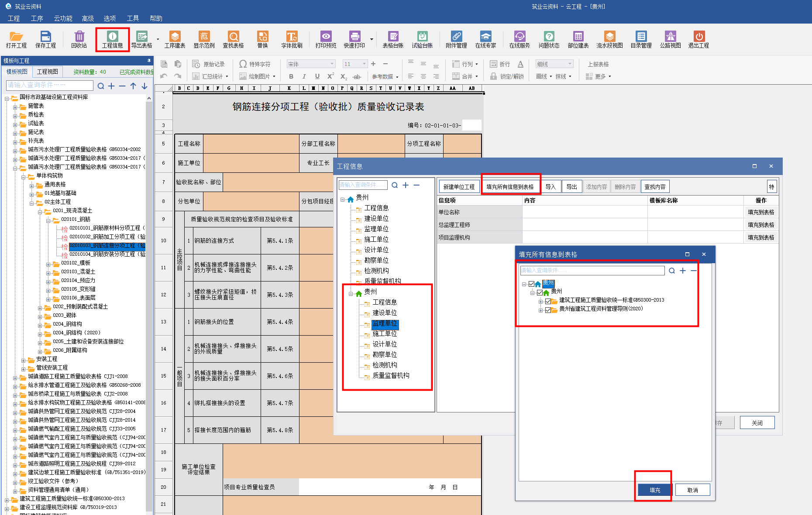Open the 流水段视图 tool
The image size is (812, 515).
point(609,39)
